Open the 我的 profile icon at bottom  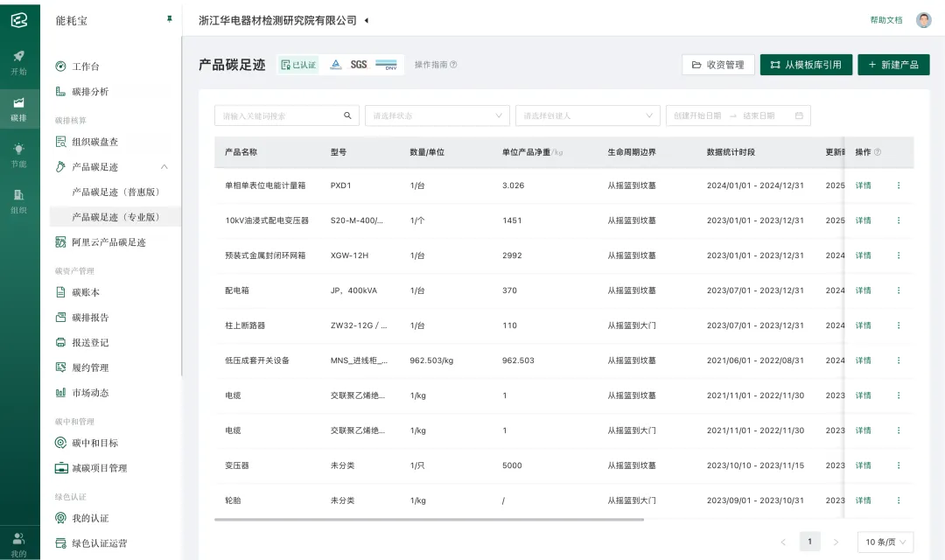(19, 545)
